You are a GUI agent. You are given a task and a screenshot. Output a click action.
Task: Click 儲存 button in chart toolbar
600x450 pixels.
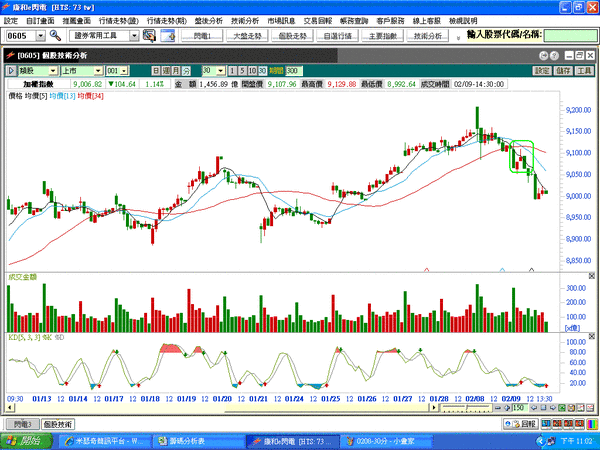coord(563,71)
